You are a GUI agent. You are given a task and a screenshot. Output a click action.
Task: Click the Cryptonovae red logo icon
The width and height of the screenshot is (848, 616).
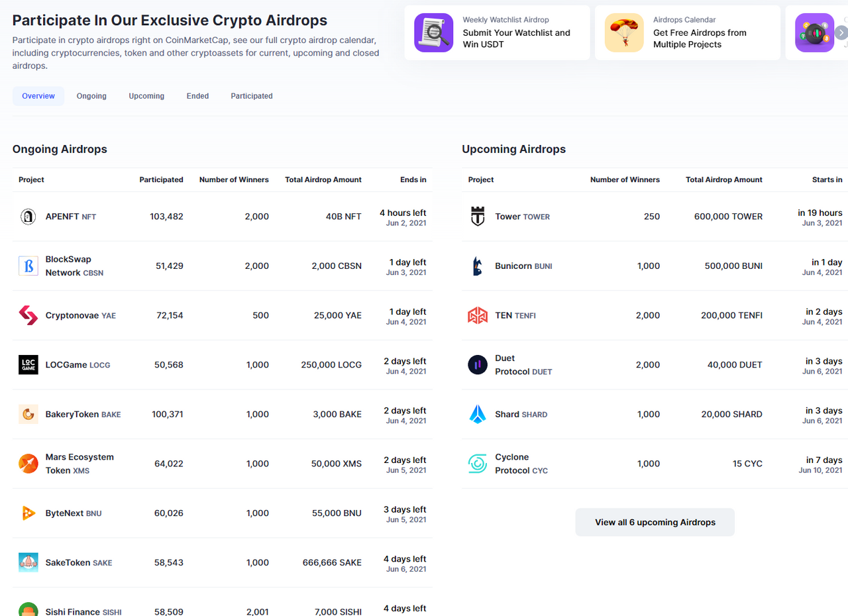[x=28, y=315]
